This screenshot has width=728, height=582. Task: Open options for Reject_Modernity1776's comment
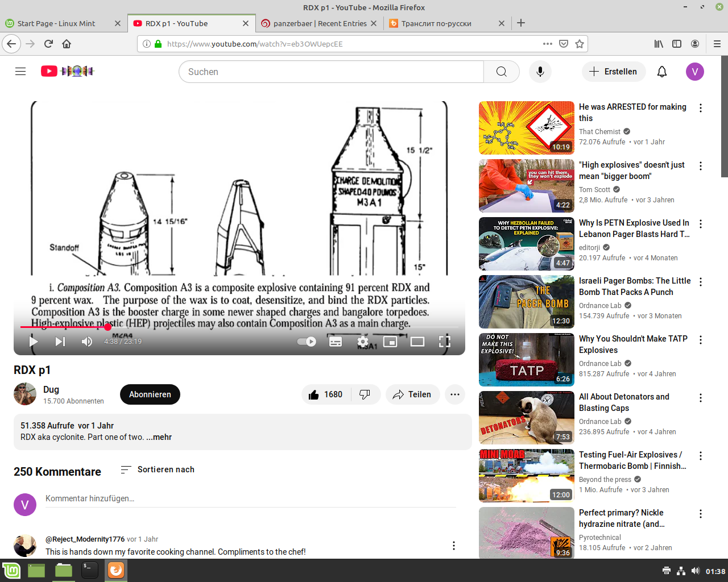pos(454,546)
